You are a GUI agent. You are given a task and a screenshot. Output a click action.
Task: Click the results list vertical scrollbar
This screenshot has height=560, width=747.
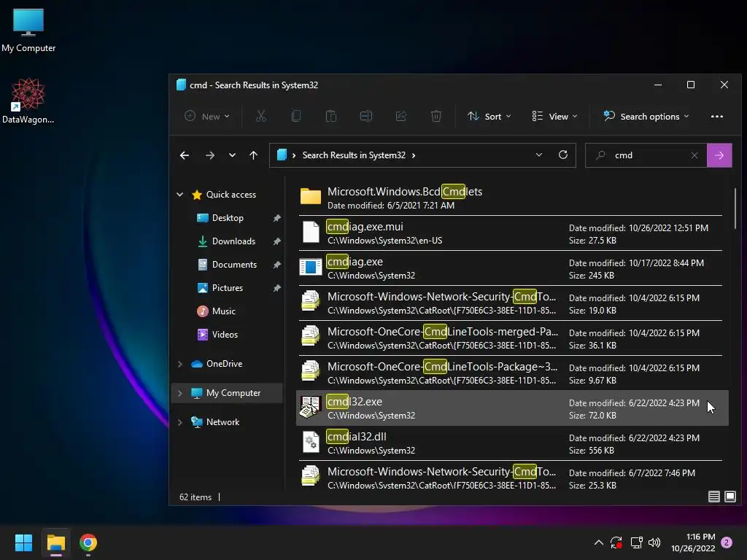[x=735, y=209]
